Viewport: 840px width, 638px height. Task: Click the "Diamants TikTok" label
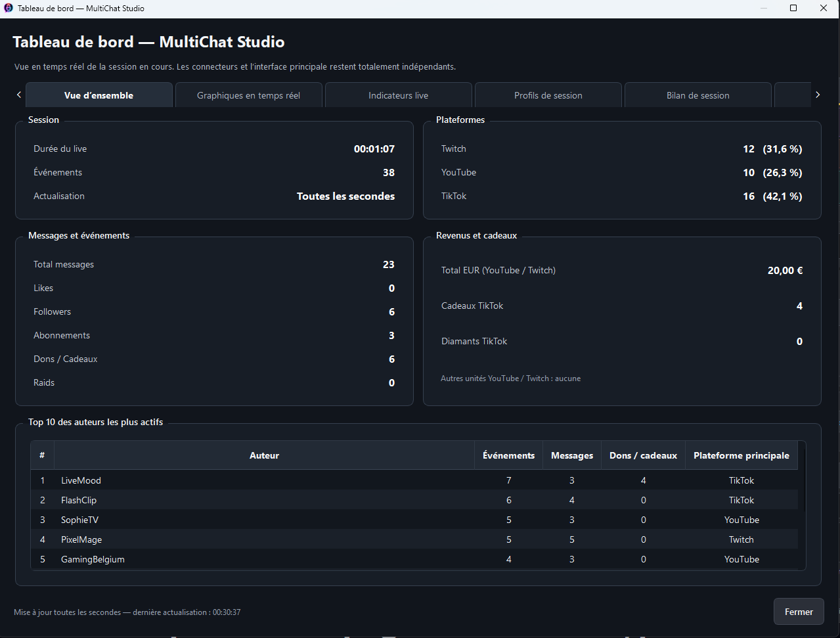coord(474,342)
